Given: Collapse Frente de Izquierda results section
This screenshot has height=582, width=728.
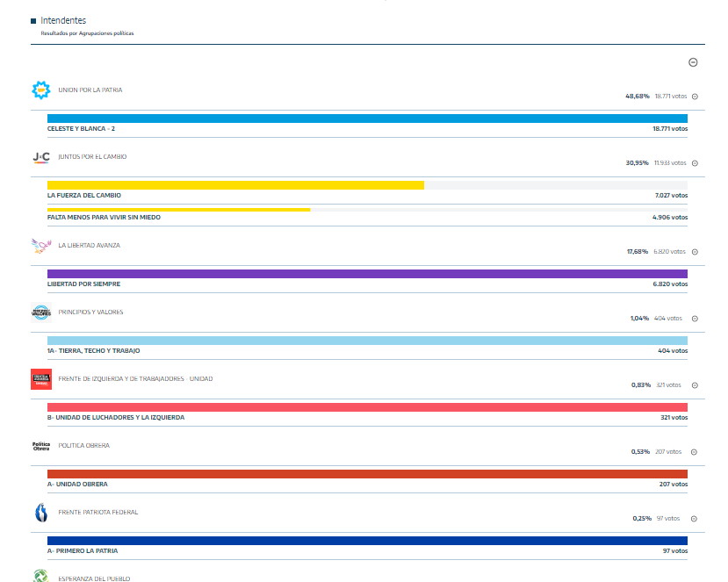Looking at the screenshot, I should point(695,385).
